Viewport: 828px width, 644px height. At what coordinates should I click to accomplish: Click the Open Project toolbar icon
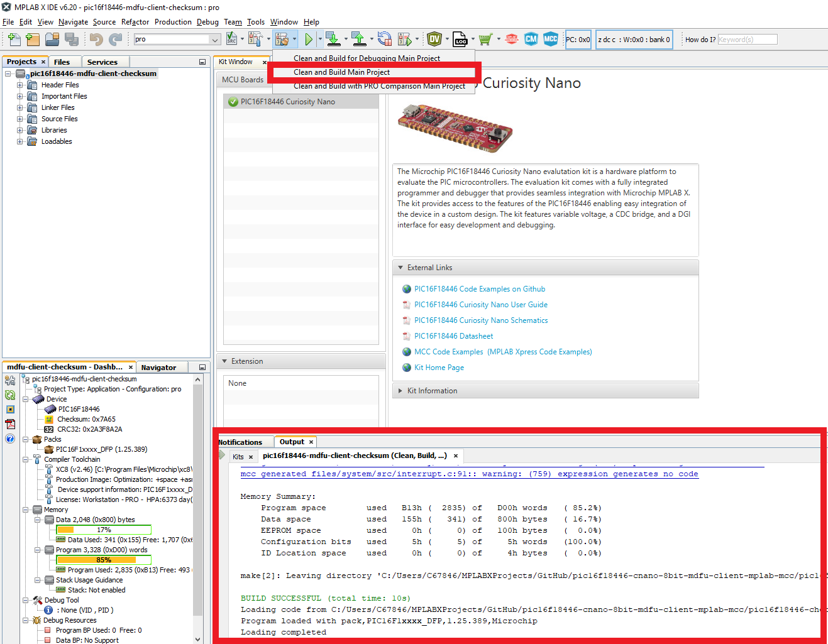coord(52,39)
